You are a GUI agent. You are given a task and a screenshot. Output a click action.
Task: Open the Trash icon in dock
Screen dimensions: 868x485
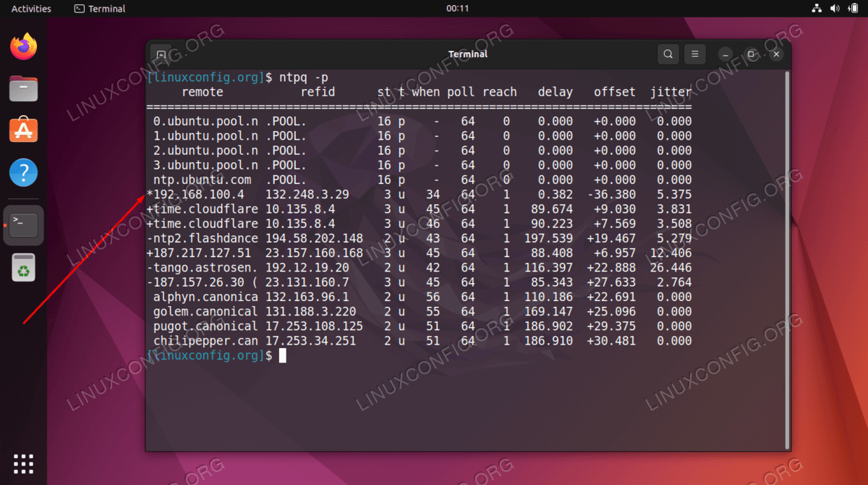click(x=24, y=268)
